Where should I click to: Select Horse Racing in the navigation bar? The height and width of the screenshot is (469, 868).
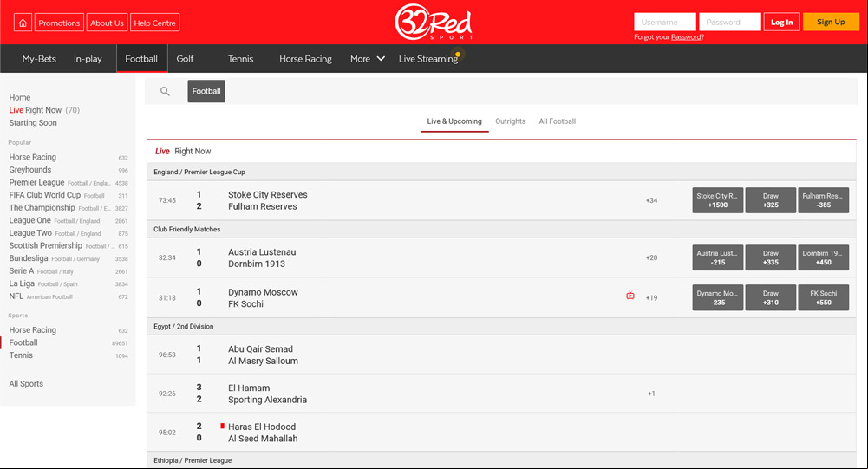305,59
